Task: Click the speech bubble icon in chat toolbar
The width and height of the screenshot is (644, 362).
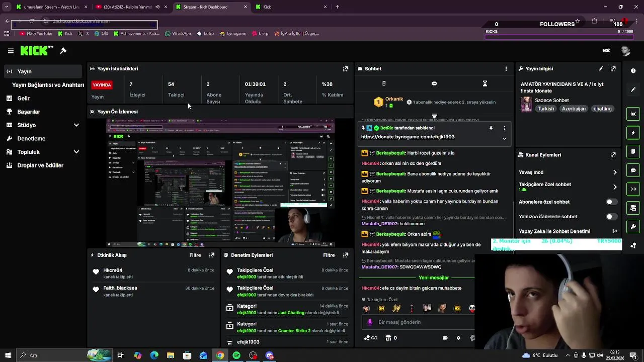Action: pyautogui.click(x=434, y=83)
